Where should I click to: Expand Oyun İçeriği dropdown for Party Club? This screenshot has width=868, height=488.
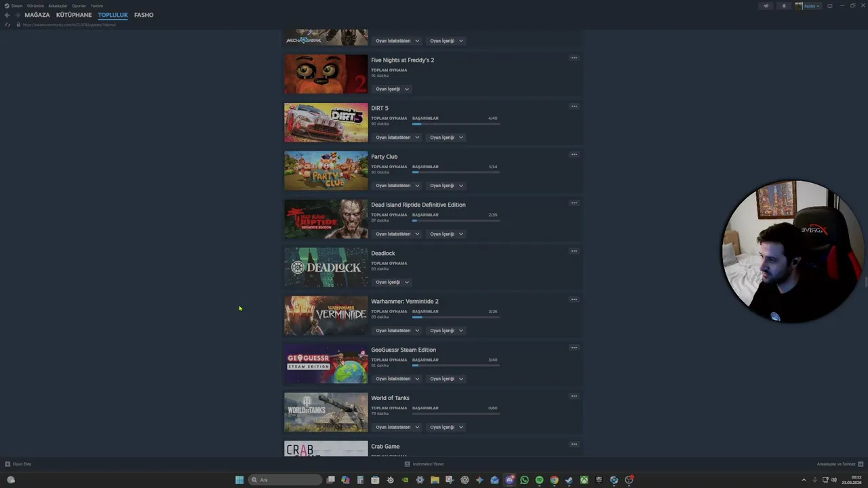[446, 186]
